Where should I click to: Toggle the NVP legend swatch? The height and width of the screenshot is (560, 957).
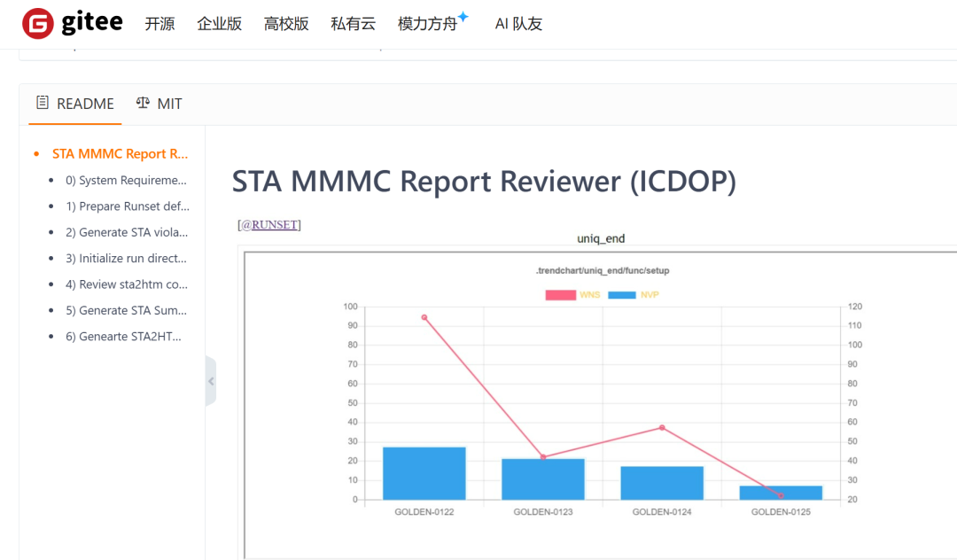tap(622, 295)
